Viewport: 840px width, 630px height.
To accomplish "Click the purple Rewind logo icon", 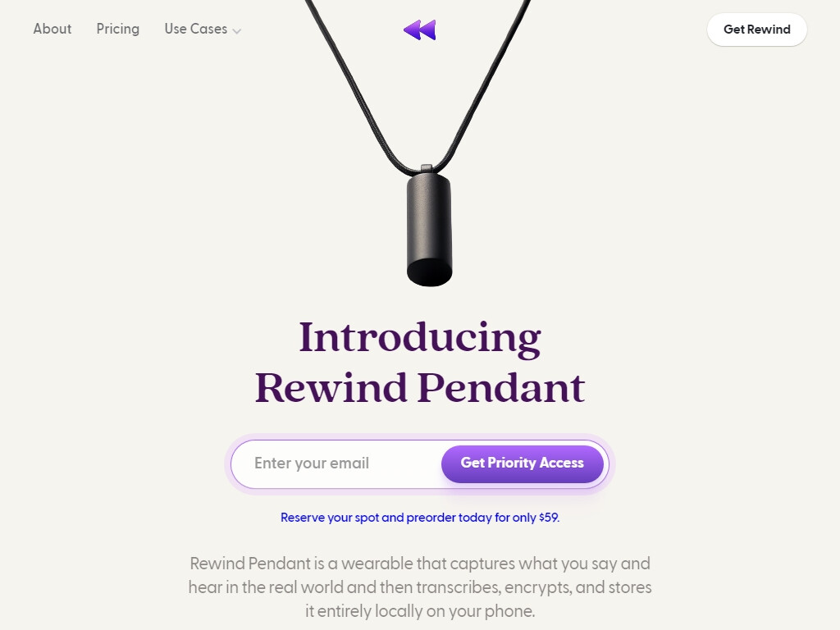I will pyautogui.click(x=419, y=30).
